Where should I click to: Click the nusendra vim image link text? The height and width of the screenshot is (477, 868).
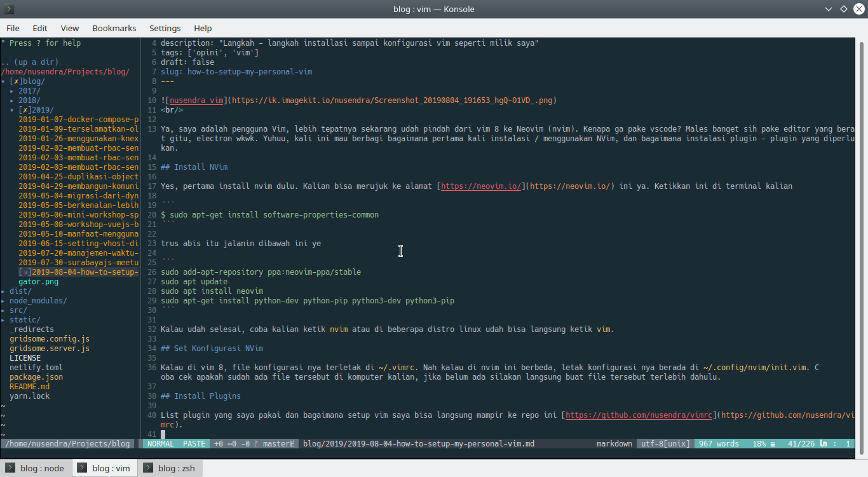click(196, 100)
